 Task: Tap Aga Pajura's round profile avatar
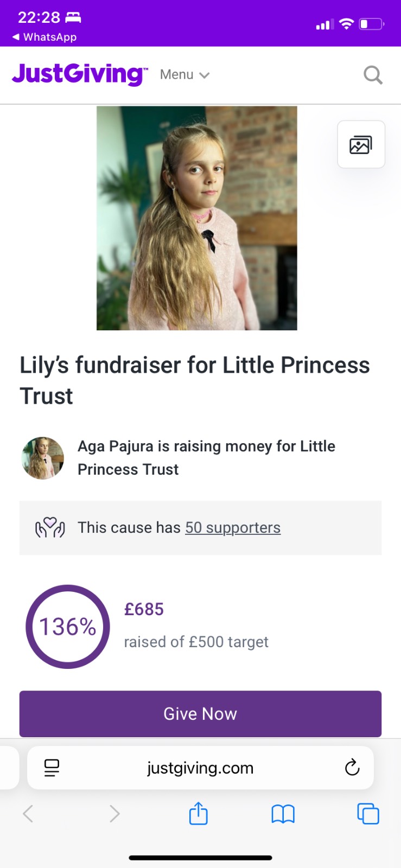[42, 458]
